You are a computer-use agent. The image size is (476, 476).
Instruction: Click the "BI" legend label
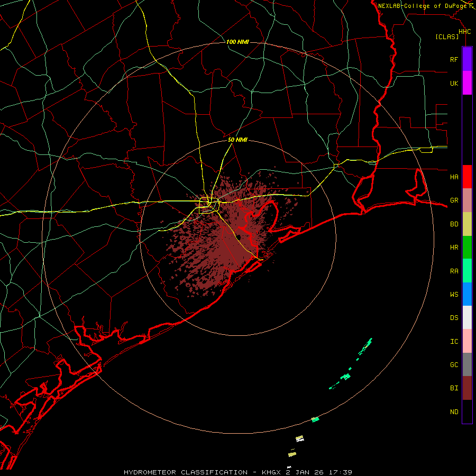[454, 388]
